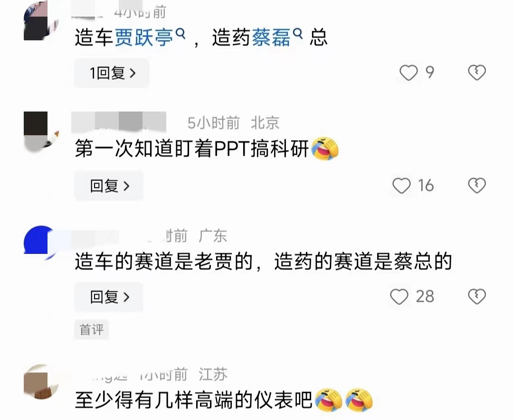
Task: Select the 首评 tag label
Action: pyautogui.click(x=92, y=329)
